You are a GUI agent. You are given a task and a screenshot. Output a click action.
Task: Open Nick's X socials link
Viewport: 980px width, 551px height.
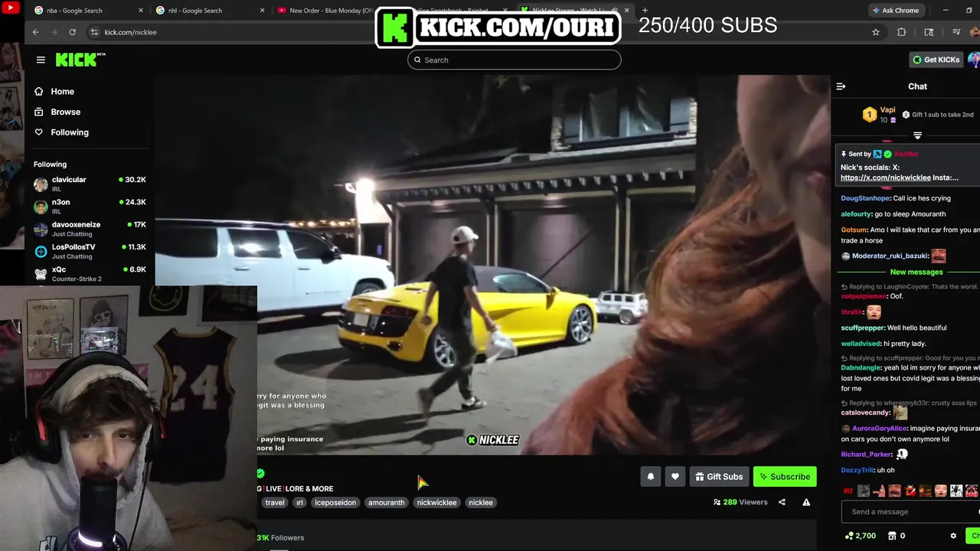tap(885, 178)
